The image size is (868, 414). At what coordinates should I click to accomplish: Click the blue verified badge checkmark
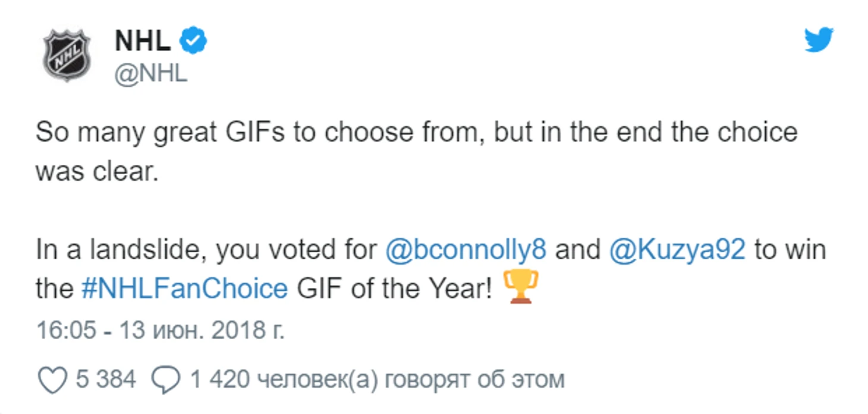pyautogui.click(x=193, y=40)
